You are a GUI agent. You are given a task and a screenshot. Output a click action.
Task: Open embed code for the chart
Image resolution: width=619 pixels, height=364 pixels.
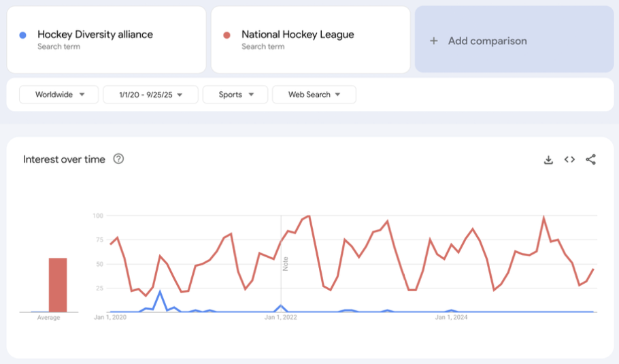pyautogui.click(x=569, y=159)
